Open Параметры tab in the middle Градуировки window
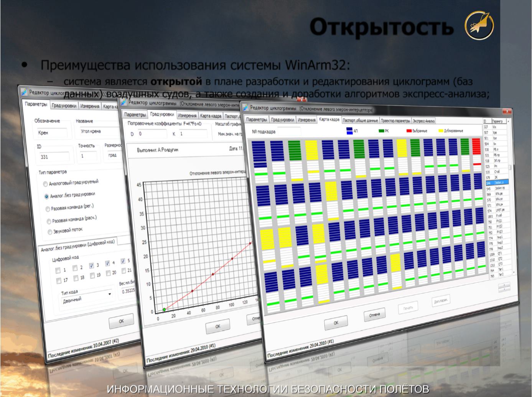The height and width of the screenshot is (397, 532). [135, 115]
